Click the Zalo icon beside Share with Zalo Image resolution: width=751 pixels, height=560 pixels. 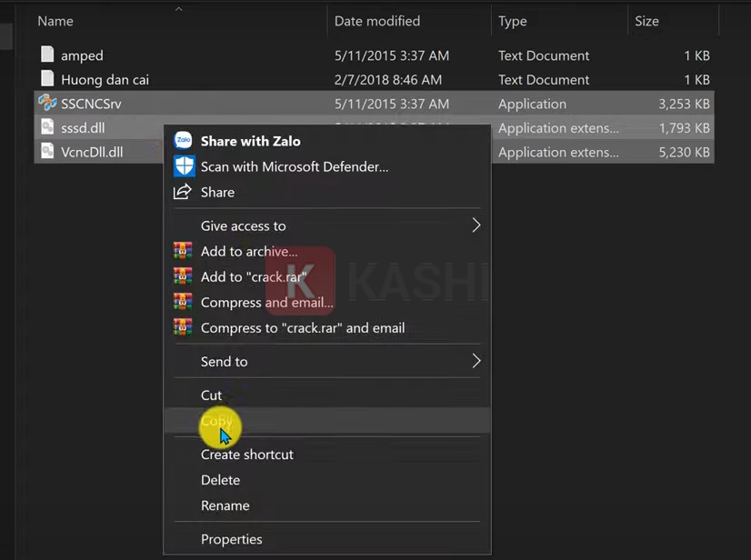(185, 141)
